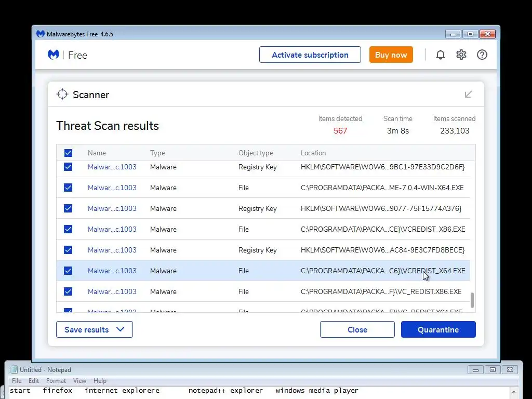This screenshot has width=532, height=399.
Task: Open the Save results dropdown
Action: [x=95, y=329]
